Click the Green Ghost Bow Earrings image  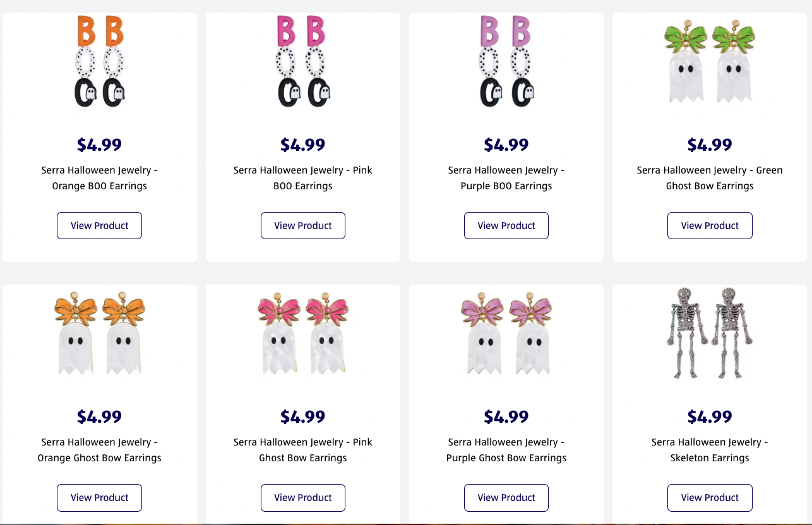tap(710, 64)
